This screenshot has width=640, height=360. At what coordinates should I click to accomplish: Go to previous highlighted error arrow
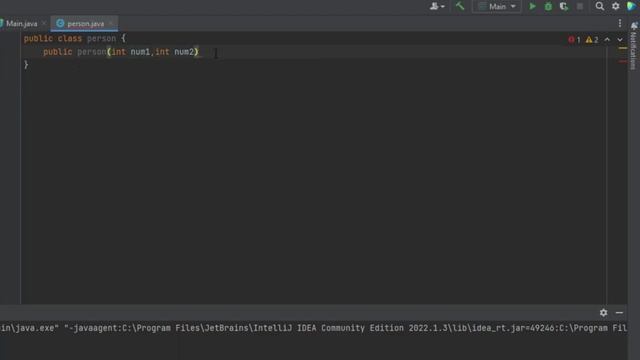coord(607,40)
